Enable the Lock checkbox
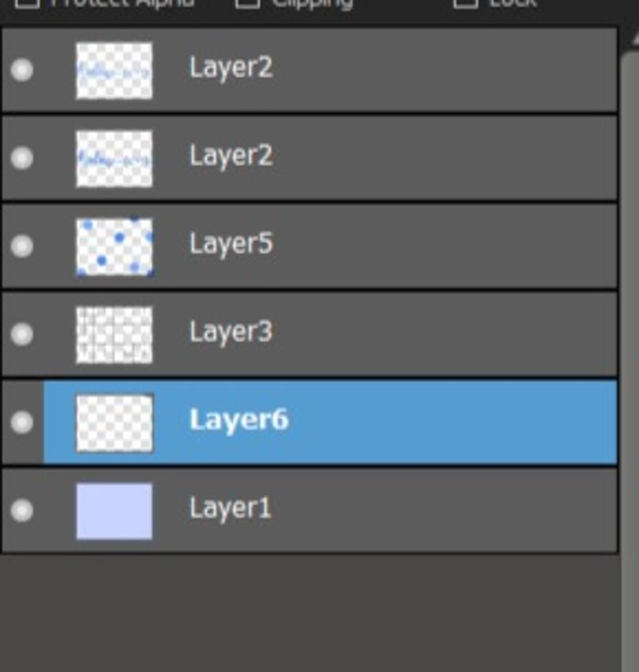This screenshot has height=672, width=639. click(466, 2)
